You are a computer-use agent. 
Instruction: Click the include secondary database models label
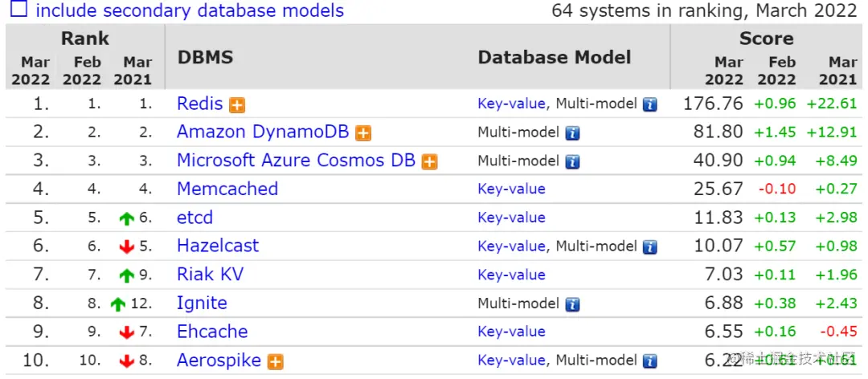click(190, 11)
